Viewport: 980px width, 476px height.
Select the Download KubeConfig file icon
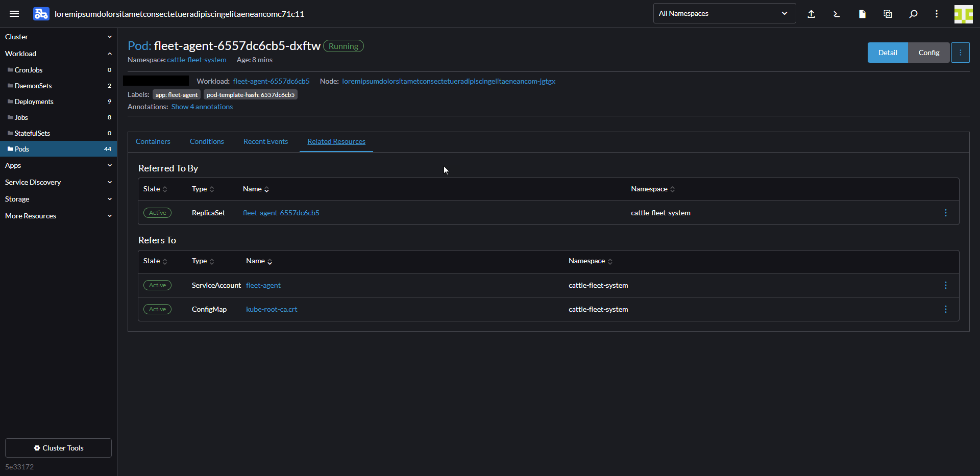(x=862, y=14)
